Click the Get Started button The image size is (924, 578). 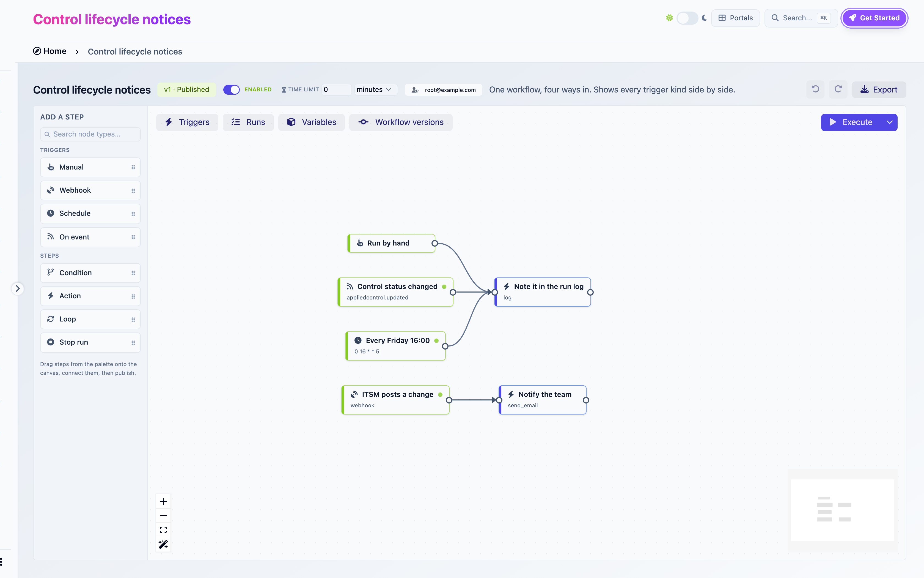[875, 18]
